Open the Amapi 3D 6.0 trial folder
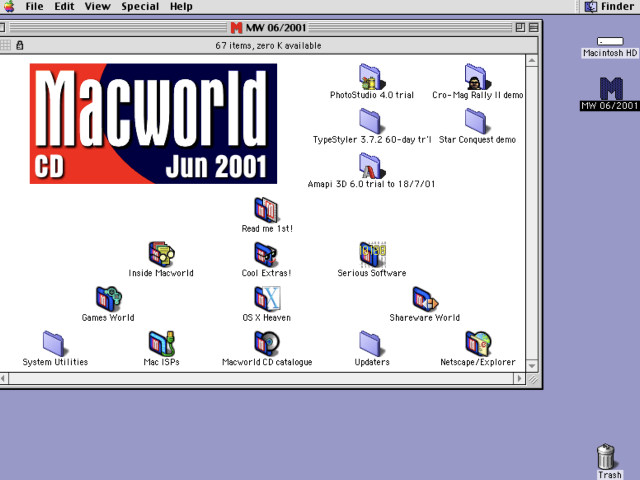640x480 pixels. pos(371,166)
